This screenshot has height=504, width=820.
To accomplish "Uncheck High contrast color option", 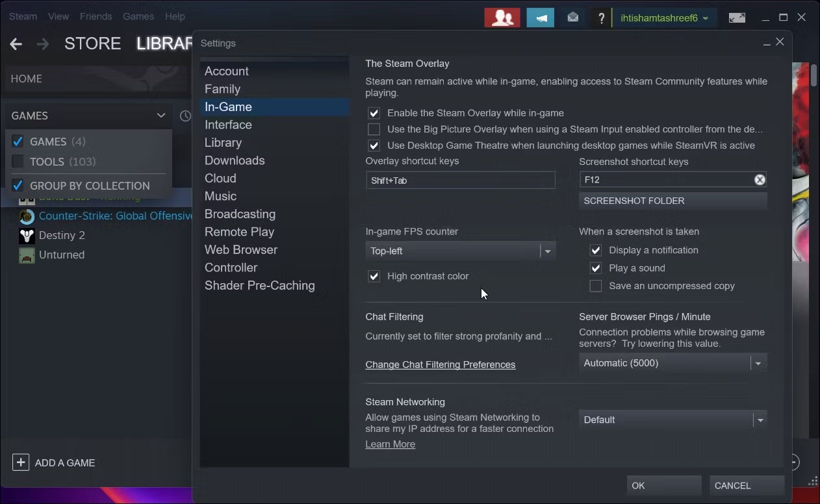I will pos(374,276).
